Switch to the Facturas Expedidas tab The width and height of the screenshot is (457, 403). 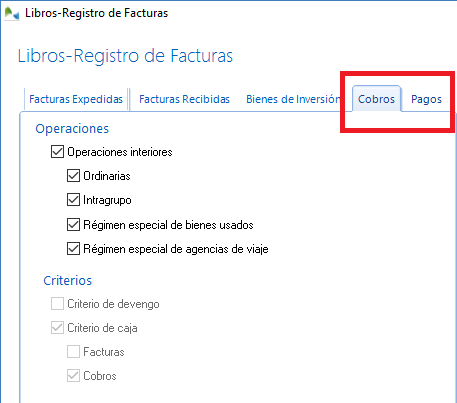coord(76,99)
